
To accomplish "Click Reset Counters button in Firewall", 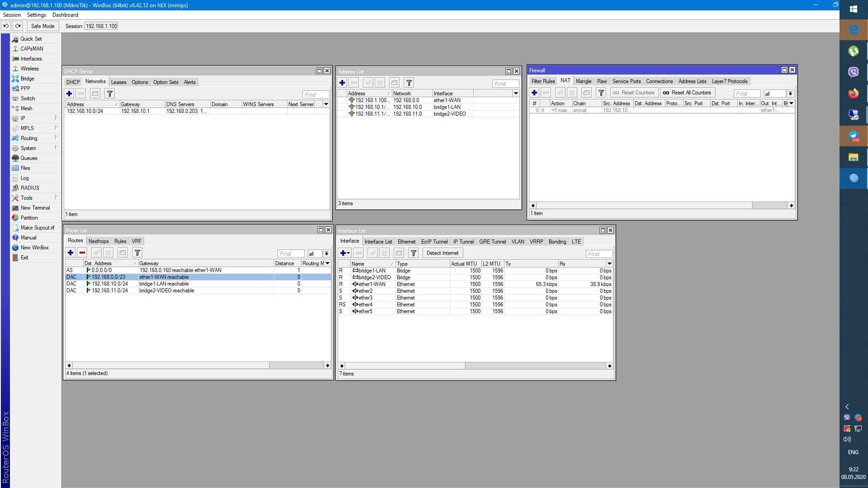I will [x=634, y=93].
